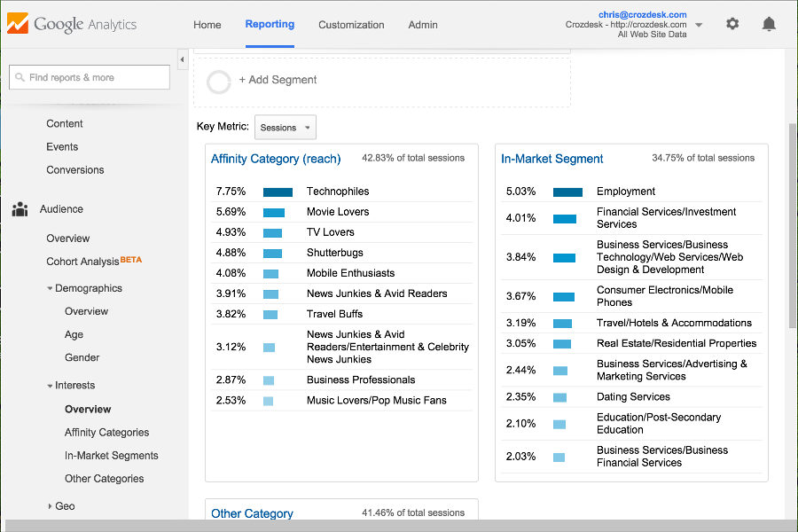Open the notifications bell icon
Screen dimensions: 798x532
pos(769,24)
